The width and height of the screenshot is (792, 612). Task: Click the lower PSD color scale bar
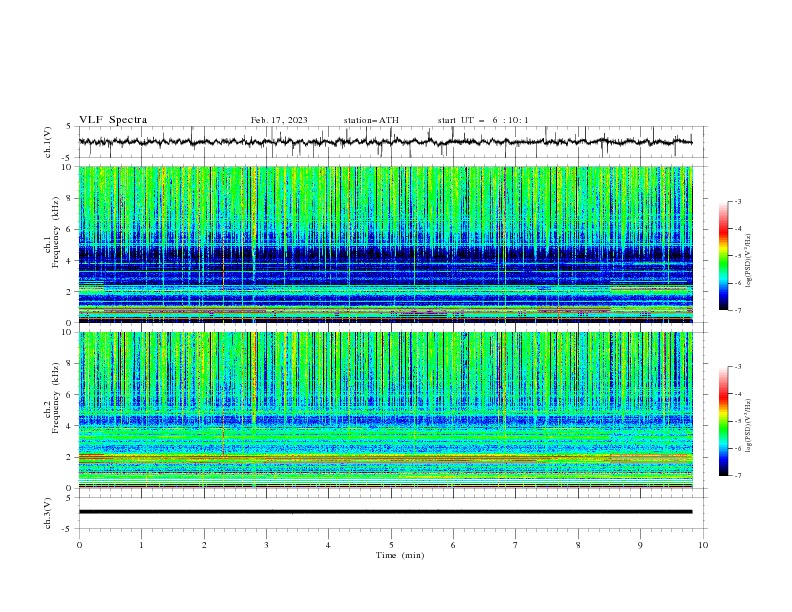pyautogui.click(x=724, y=421)
